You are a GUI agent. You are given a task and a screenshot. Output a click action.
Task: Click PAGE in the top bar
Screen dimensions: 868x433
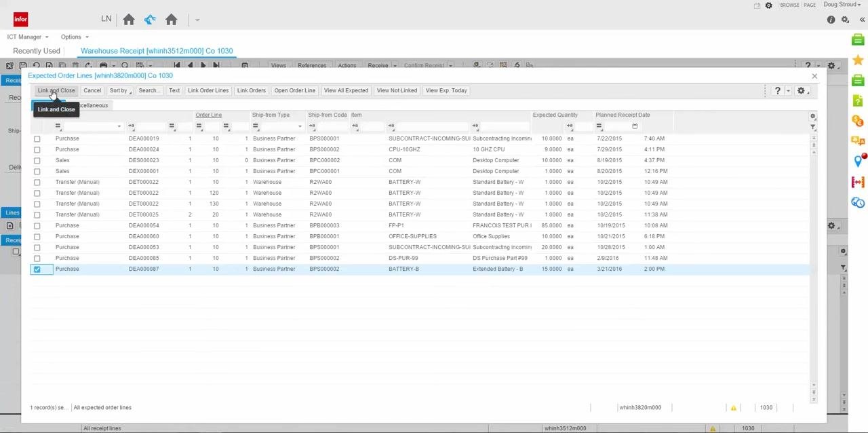810,5
